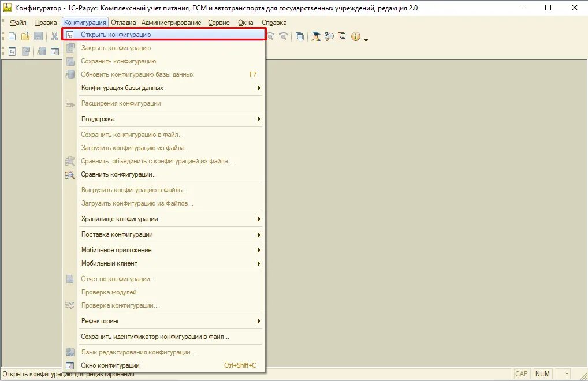The image size is (588, 381).
Task: Click the Save diskette toolbar icon
Action: tap(38, 36)
